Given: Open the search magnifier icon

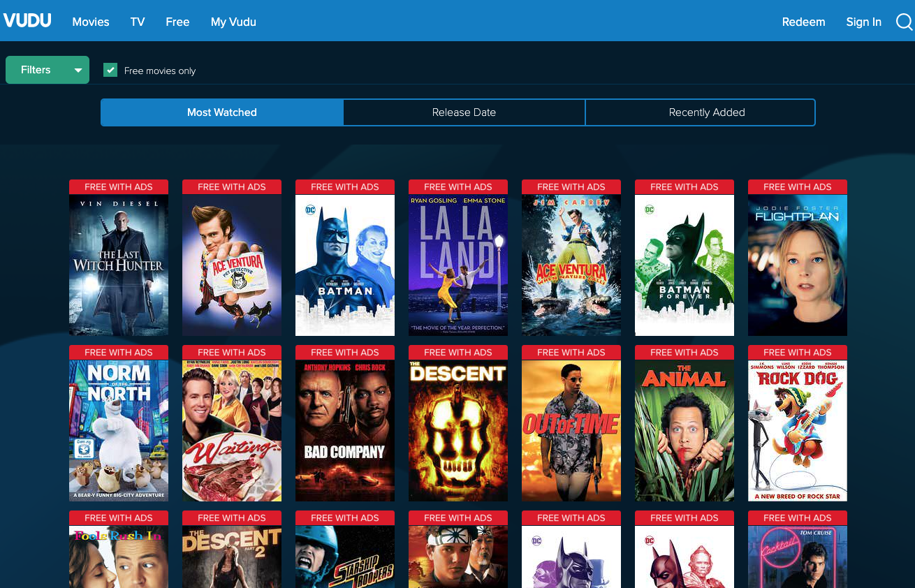Looking at the screenshot, I should 905,22.
